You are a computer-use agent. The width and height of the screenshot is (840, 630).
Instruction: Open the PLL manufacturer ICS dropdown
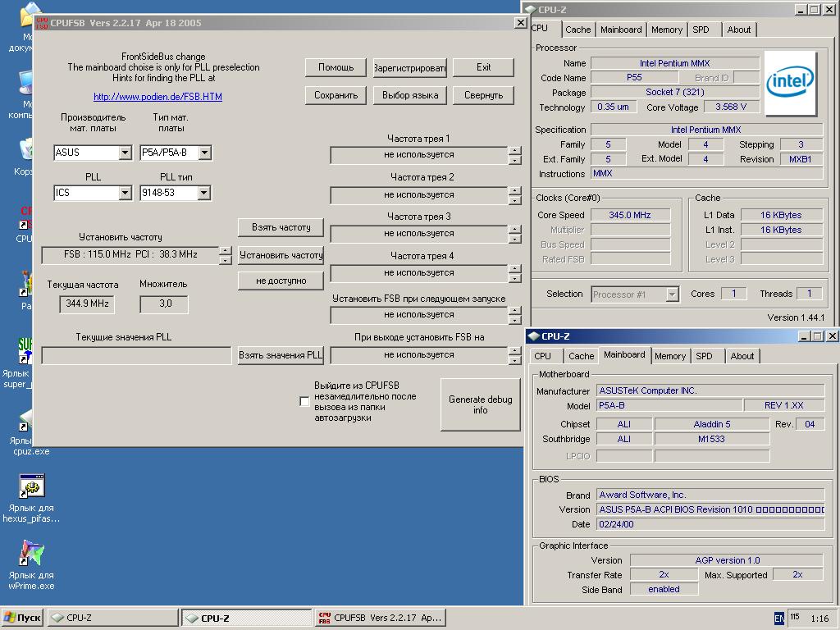[126, 193]
